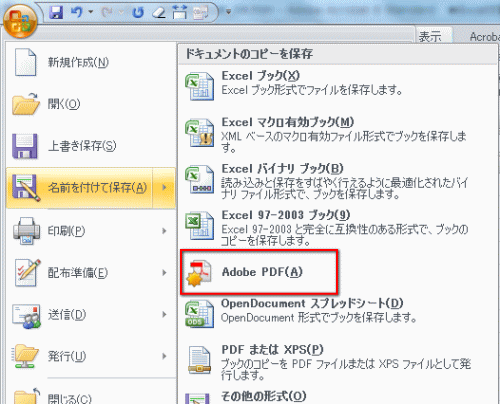Open the Undo history dropdown arrow
500x404 pixels.
pos(91,12)
